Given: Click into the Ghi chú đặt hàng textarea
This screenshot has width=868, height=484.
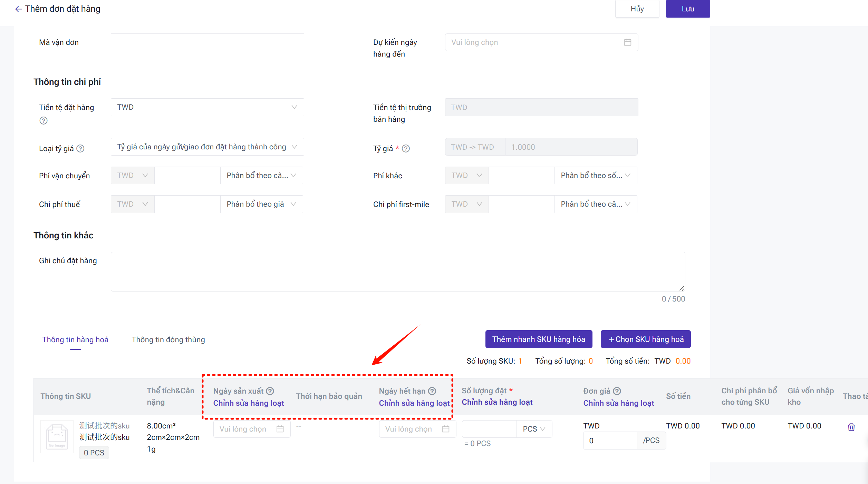Looking at the screenshot, I should [x=397, y=271].
